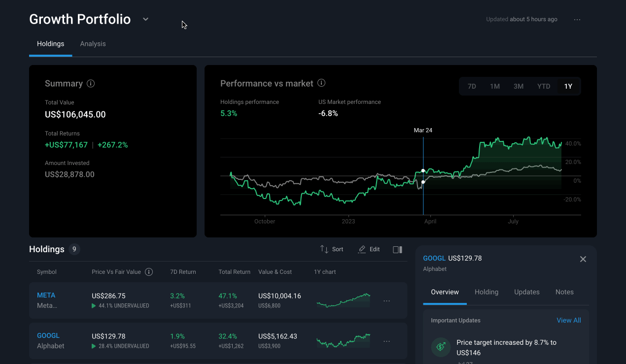The width and height of the screenshot is (626, 364).
Task: Open GOOGL row more options ellipsis
Action: click(387, 341)
